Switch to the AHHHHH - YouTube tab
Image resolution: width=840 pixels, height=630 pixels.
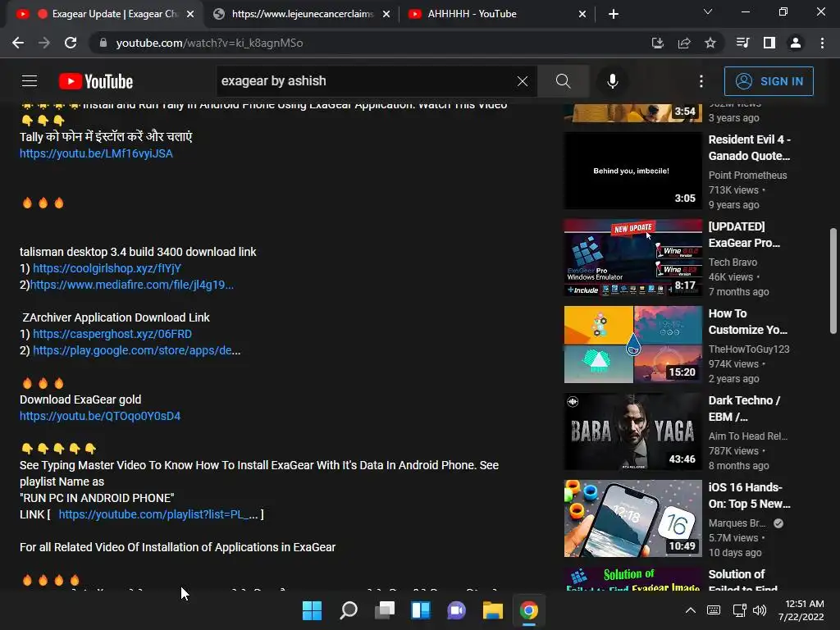497,14
